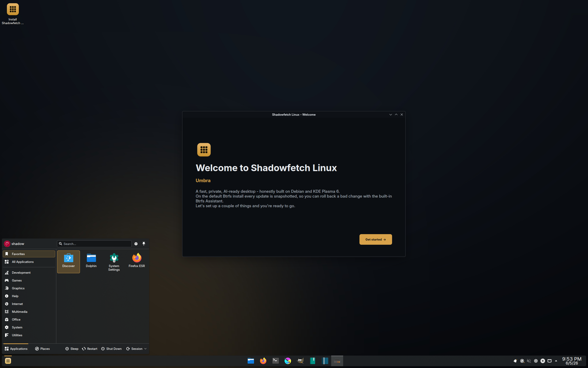
Task: Open brightness settings tray icon
Action: pos(536,361)
